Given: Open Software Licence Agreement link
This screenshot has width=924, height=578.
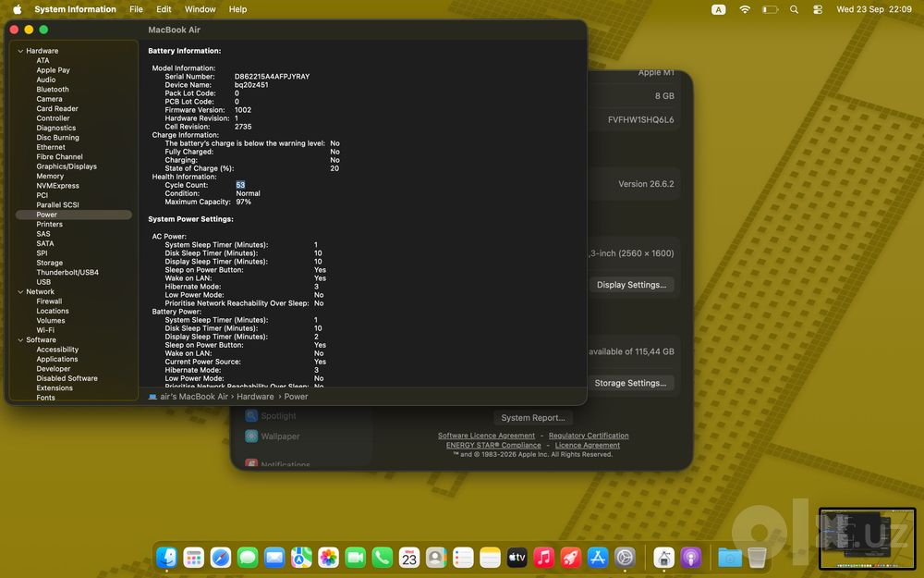Looking at the screenshot, I should (x=486, y=436).
